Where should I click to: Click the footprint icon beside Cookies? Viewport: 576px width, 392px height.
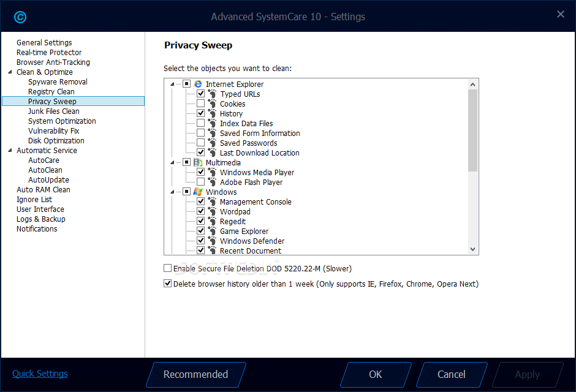212,104
